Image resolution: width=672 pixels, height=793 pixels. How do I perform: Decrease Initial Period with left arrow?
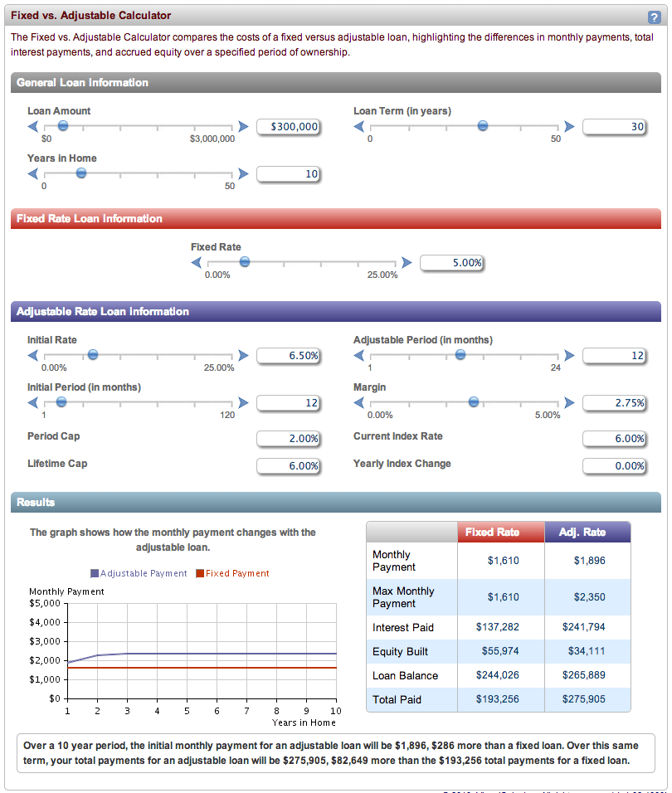click(32, 401)
